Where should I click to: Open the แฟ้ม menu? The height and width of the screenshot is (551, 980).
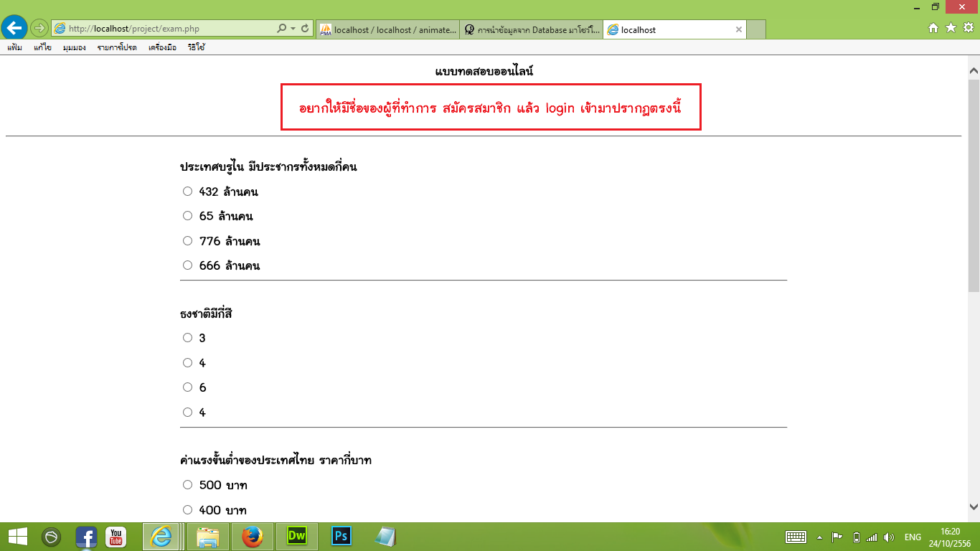pyautogui.click(x=14, y=47)
